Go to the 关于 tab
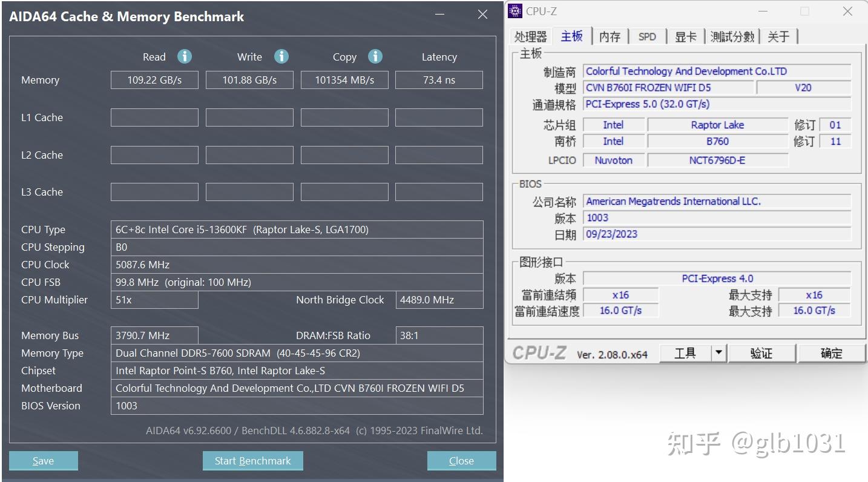 coord(778,36)
